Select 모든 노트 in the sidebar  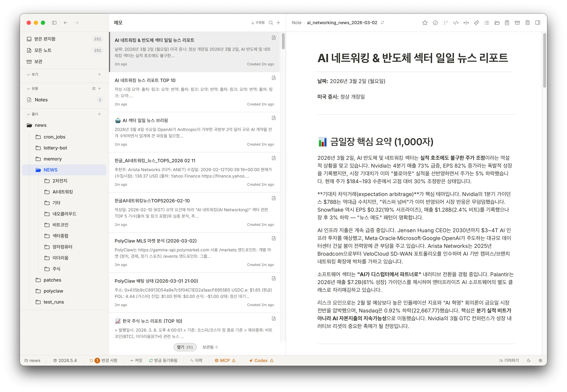(64, 50)
